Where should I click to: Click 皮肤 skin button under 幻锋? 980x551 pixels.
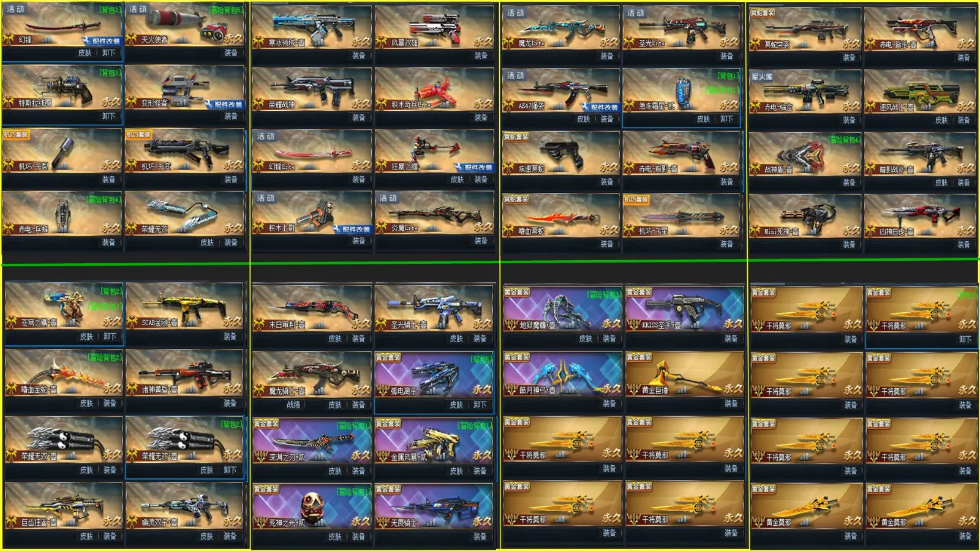tap(85, 53)
